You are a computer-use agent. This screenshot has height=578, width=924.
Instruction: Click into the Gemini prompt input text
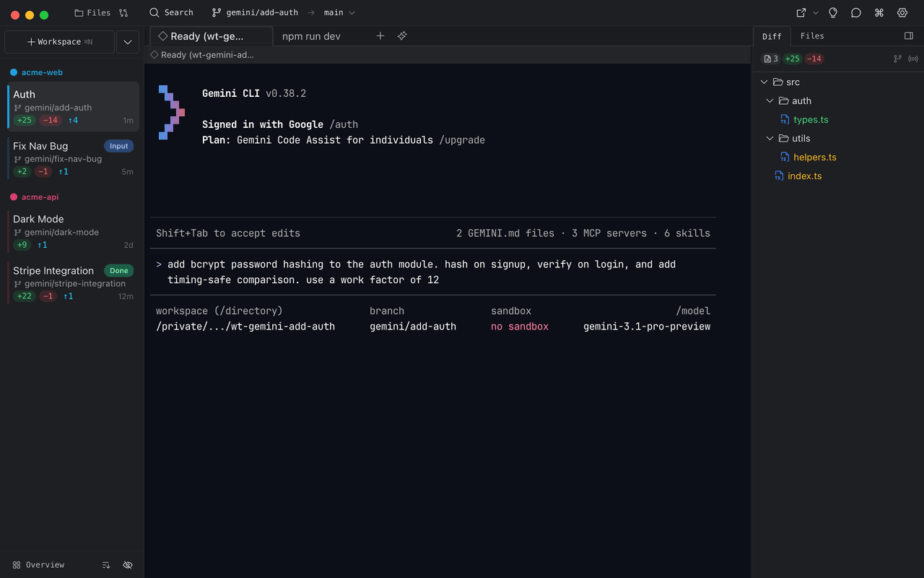pos(422,272)
